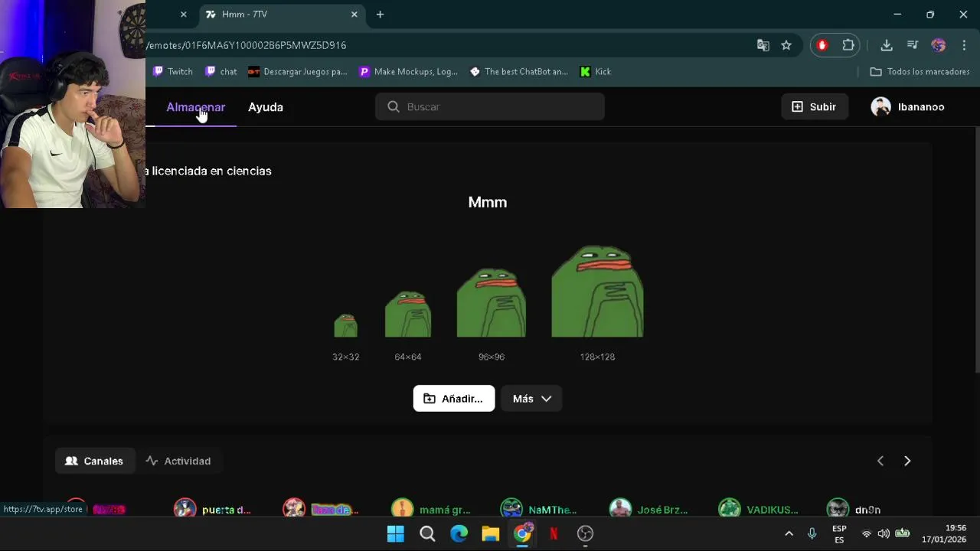Click the Chrome icon in taskbar
This screenshot has width=980, height=551.
click(522, 533)
